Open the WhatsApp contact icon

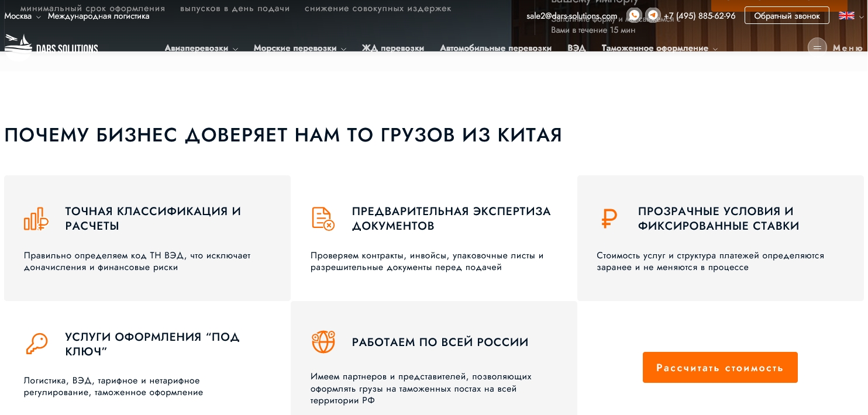634,16
